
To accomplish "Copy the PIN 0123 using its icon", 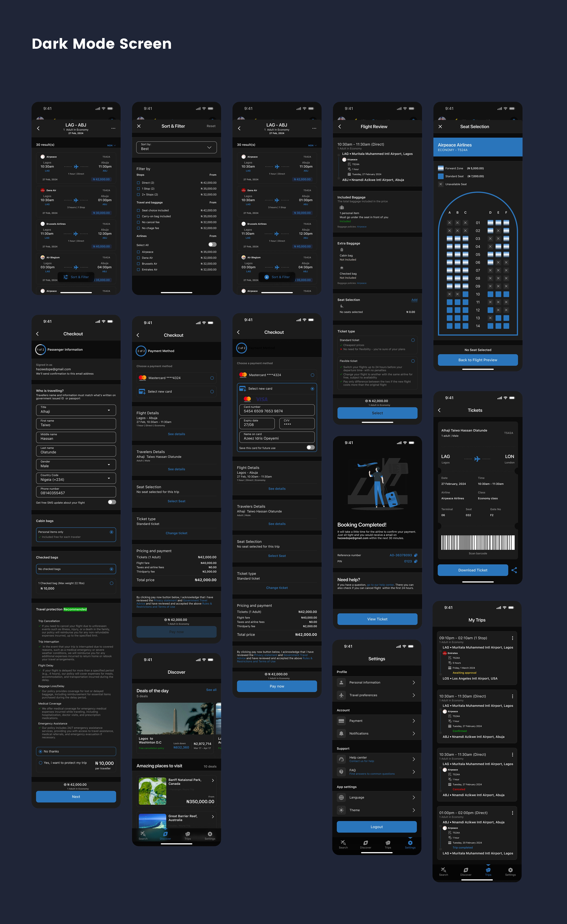I will point(416,561).
